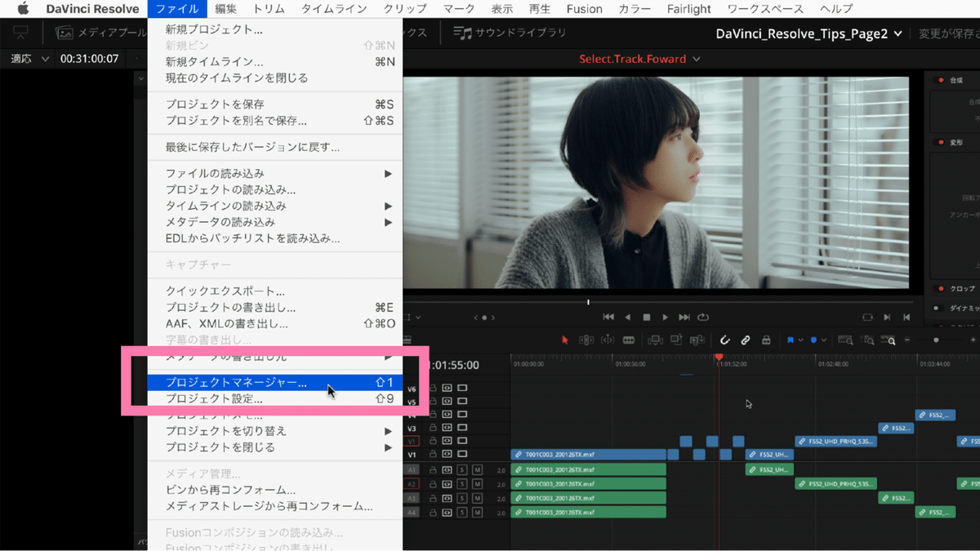Add a blue flag to the clip
Image resolution: width=980 pixels, height=551 pixels.
791,340
